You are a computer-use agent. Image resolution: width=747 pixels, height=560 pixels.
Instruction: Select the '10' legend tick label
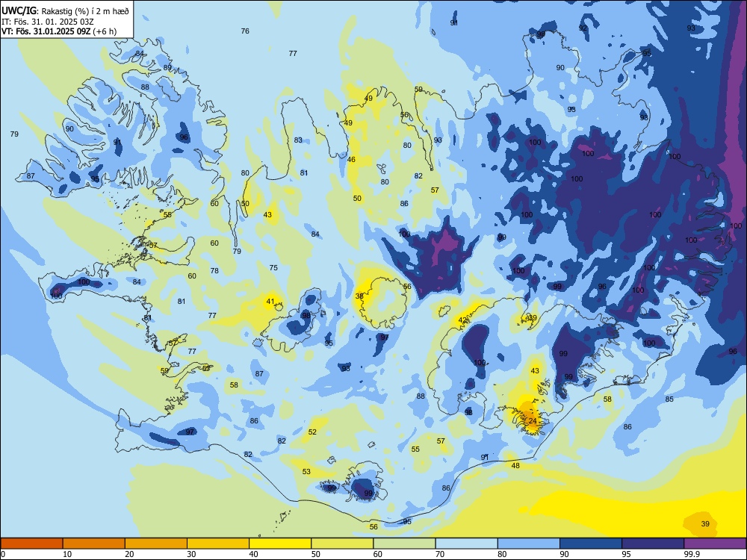pyautogui.click(x=67, y=554)
